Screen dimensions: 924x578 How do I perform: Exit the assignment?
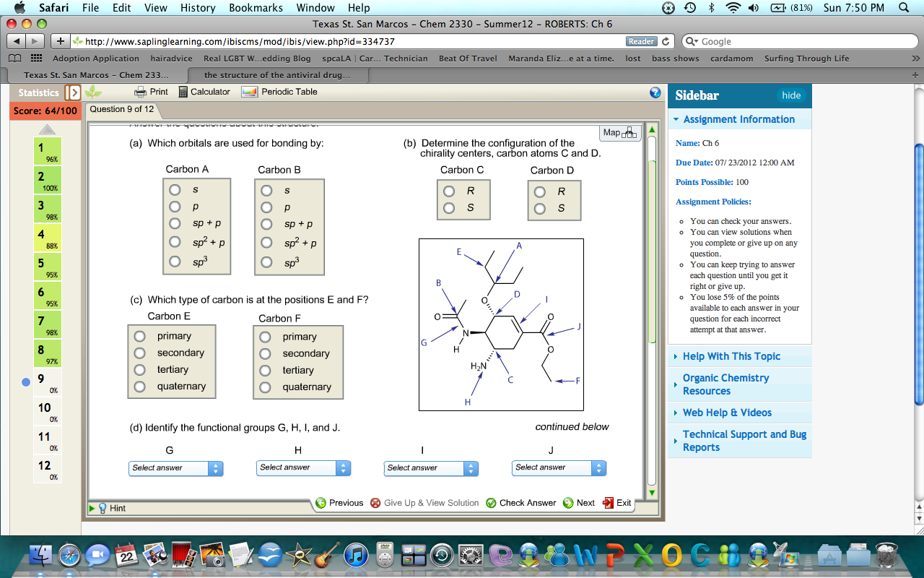tap(617, 503)
